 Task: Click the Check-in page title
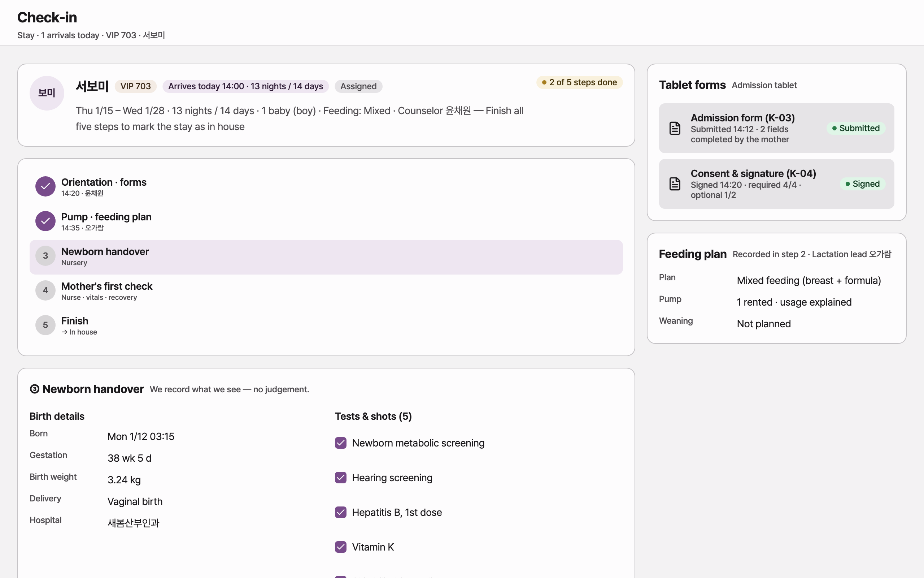click(x=47, y=18)
